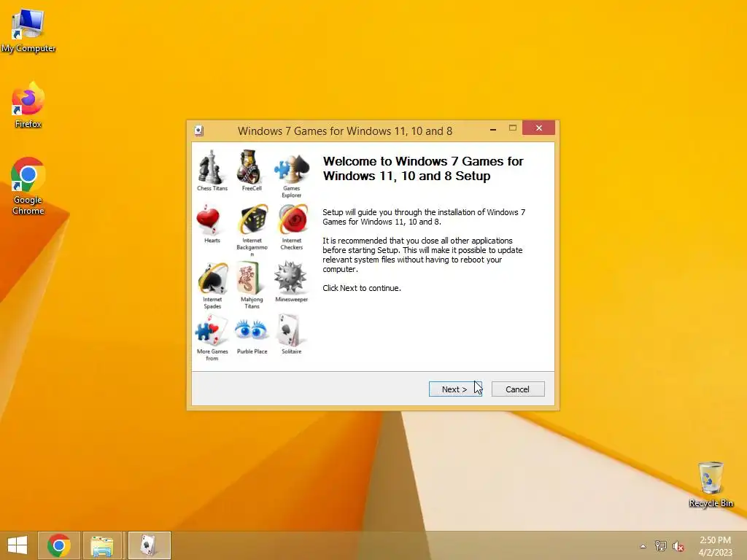The image size is (747, 560).
Task: Open the Firefox desktop shortcut
Action: point(28,105)
